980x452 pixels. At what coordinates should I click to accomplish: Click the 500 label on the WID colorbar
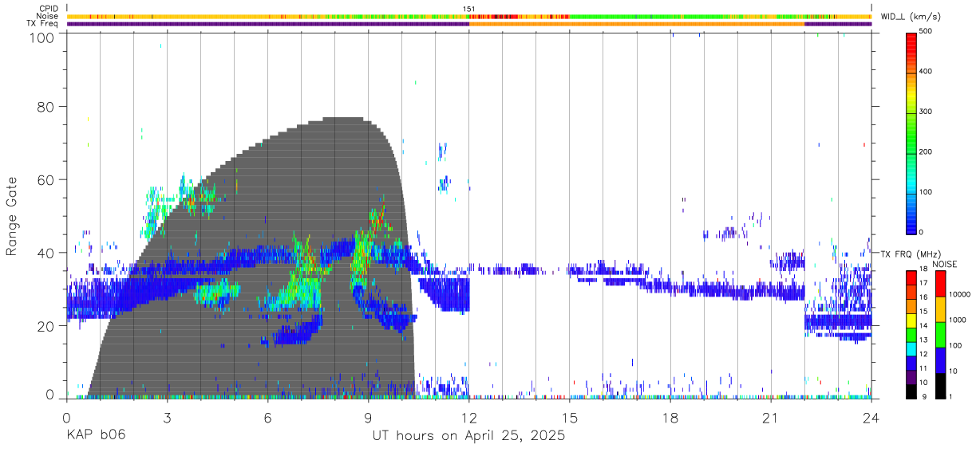point(927,31)
